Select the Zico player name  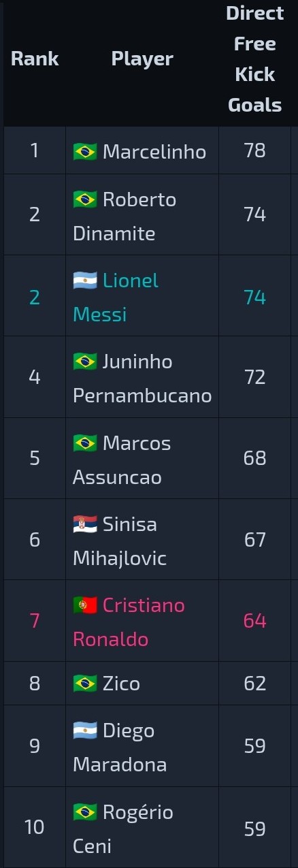(x=122, y=684)
